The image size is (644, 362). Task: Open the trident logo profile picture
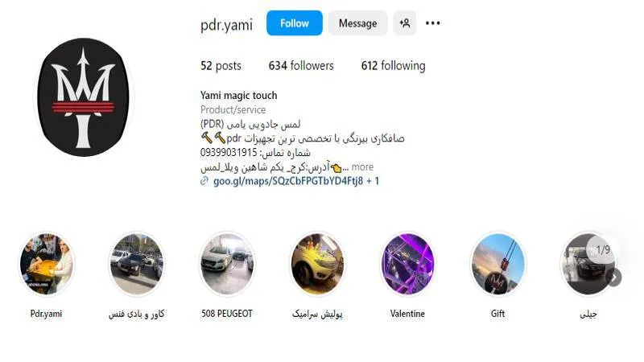point(83,97)
